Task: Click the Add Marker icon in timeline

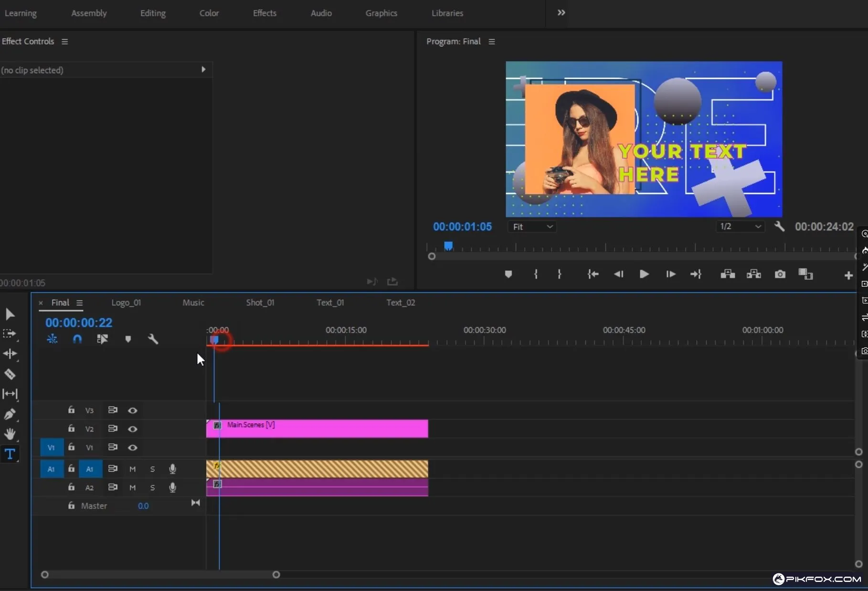Action: coord(128,339)
